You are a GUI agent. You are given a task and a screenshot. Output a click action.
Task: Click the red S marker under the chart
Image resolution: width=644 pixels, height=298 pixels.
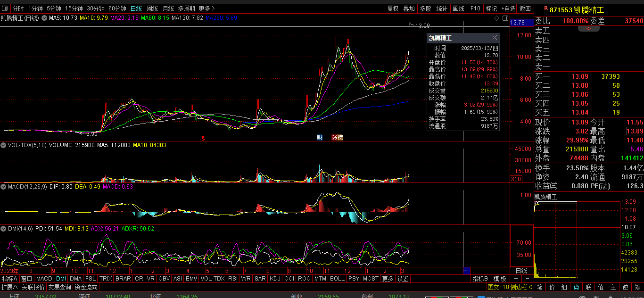(x=203, y=138)
